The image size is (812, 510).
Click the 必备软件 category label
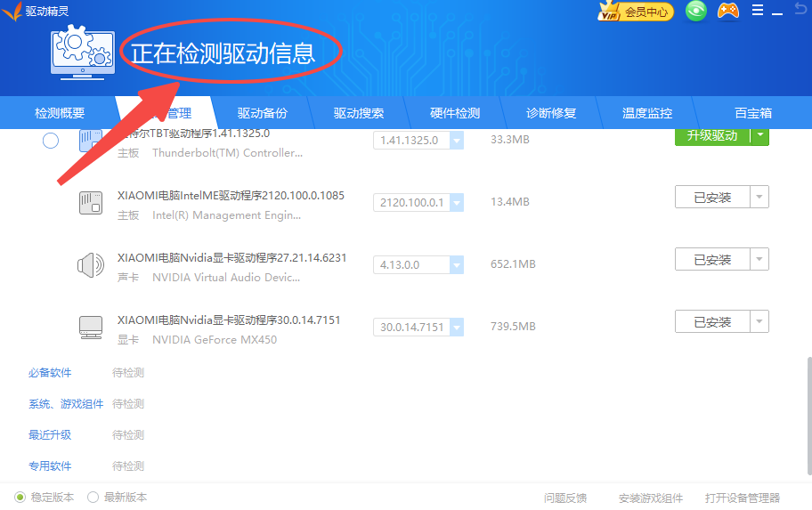pos(50,373)
